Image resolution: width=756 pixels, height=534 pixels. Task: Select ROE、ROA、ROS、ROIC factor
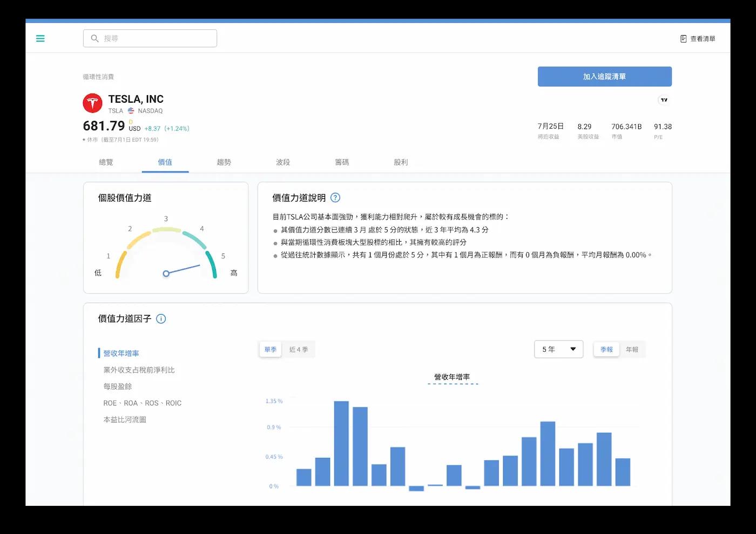(x=142, y=403)
